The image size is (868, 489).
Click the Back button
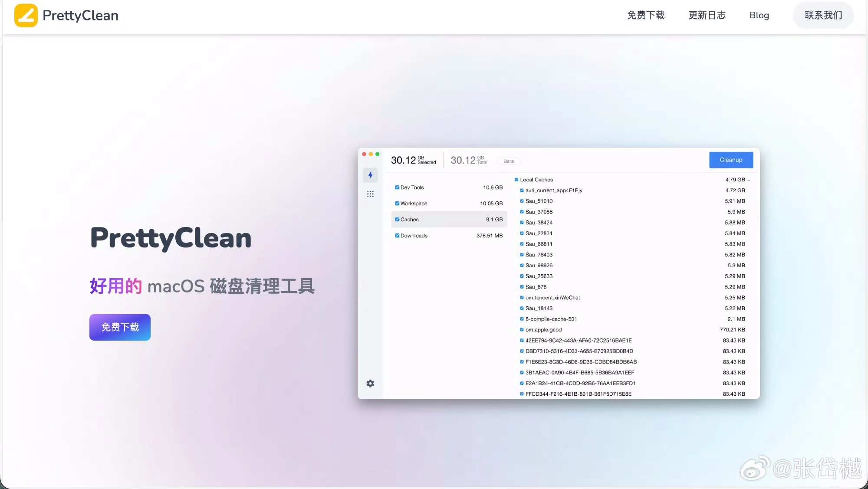(509, 161)
